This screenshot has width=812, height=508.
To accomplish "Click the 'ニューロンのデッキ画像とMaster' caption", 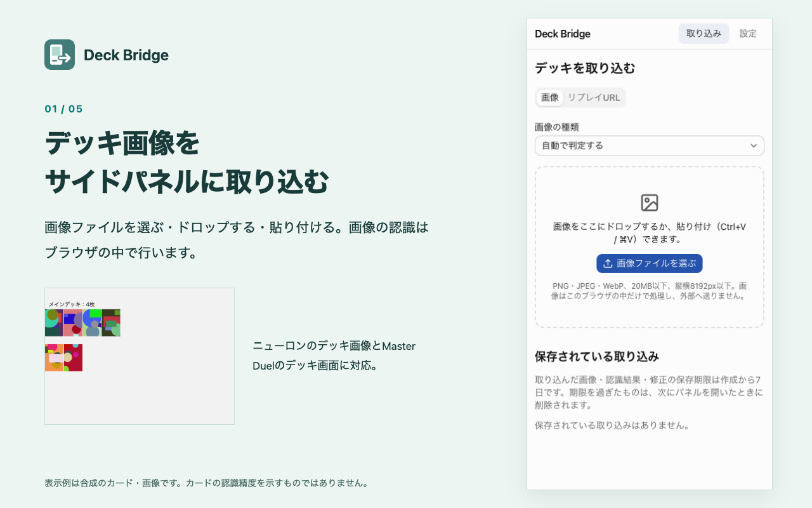I will coord(334,346).
